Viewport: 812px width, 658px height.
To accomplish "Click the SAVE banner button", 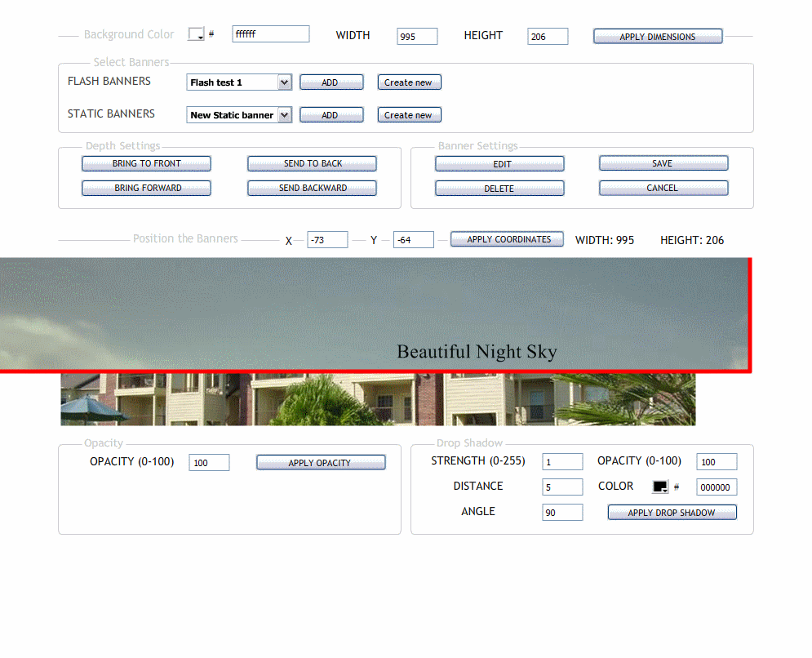I will pyautogui.click(x=664, y=163).
